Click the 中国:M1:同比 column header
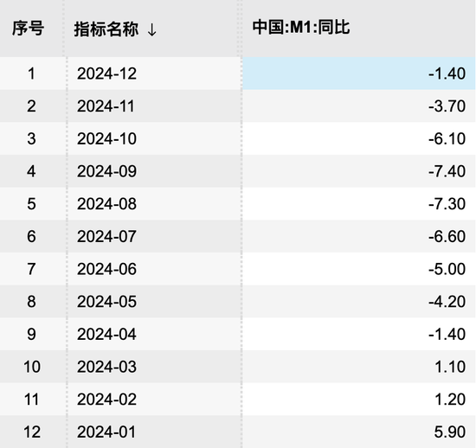The width and height of the screenshot is (476, 448). (301, 28)
